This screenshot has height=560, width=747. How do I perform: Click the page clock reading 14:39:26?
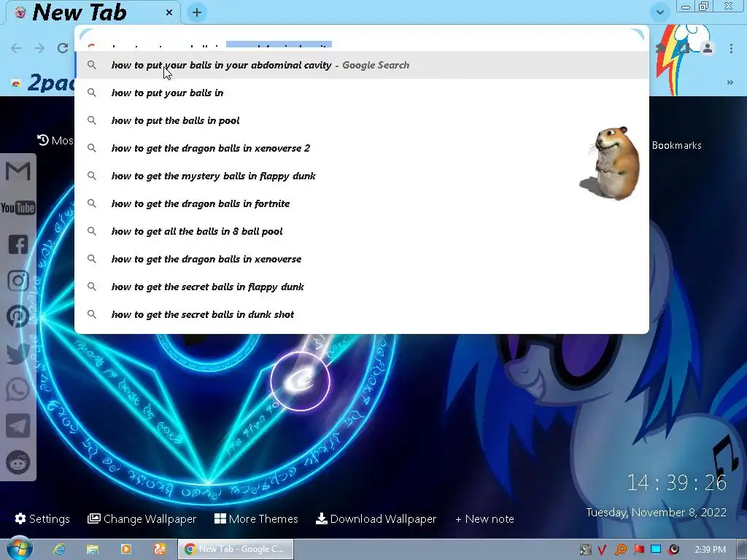point(676,483)
